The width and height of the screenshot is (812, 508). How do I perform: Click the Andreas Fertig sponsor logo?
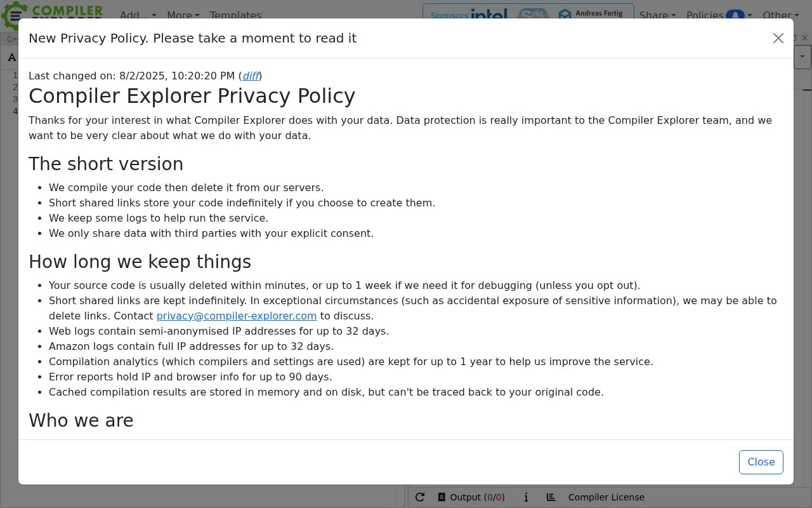591,13
